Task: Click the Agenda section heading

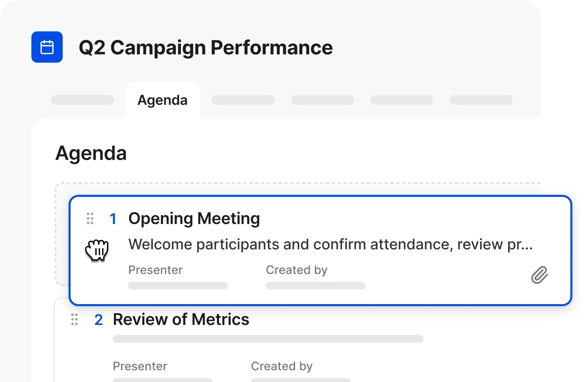Action: (x=91, y=153)
